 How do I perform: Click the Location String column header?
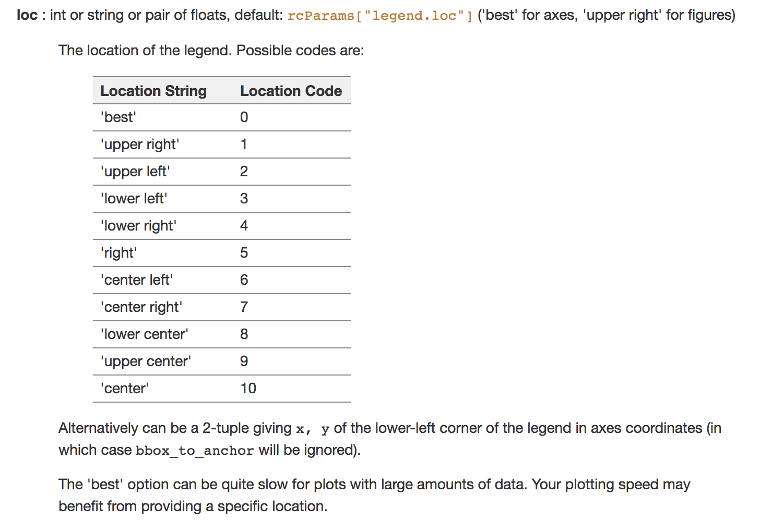click(153, 91)
